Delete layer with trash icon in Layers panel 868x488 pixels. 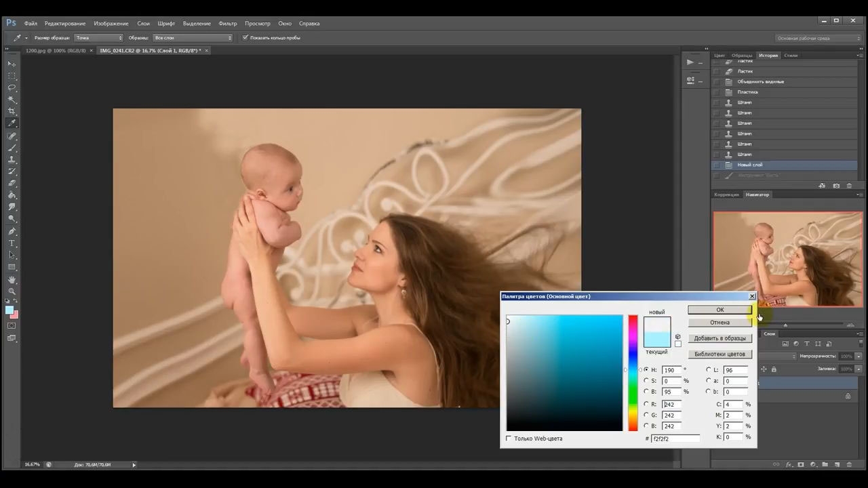click(x=849, y=465)
